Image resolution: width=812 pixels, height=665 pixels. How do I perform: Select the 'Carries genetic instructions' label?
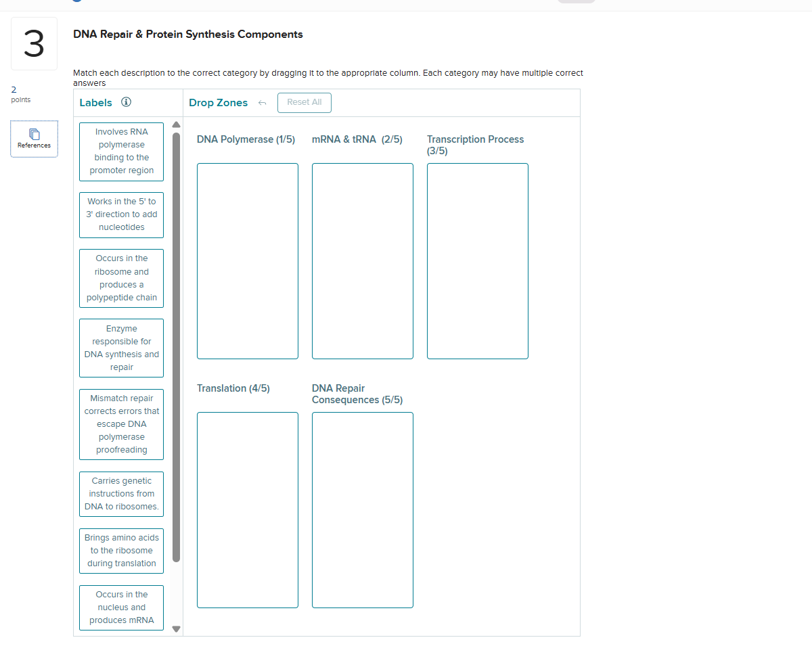tap(122, 494)
